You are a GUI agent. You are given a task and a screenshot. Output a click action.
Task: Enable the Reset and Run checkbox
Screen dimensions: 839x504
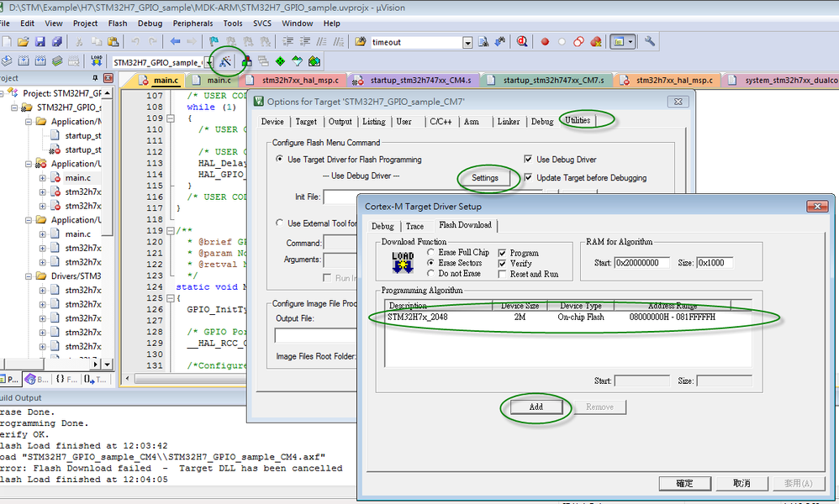pyautogui.click(x=503, y=274)
